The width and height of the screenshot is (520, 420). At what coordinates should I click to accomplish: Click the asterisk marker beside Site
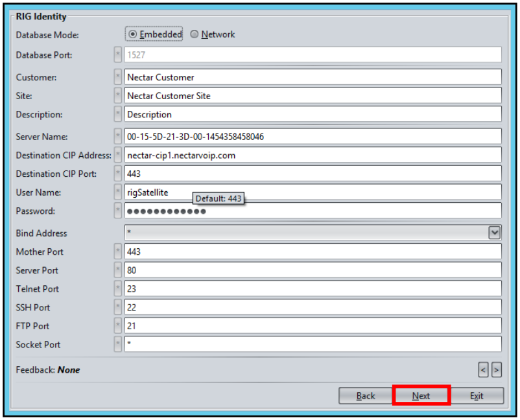point(118,95)
